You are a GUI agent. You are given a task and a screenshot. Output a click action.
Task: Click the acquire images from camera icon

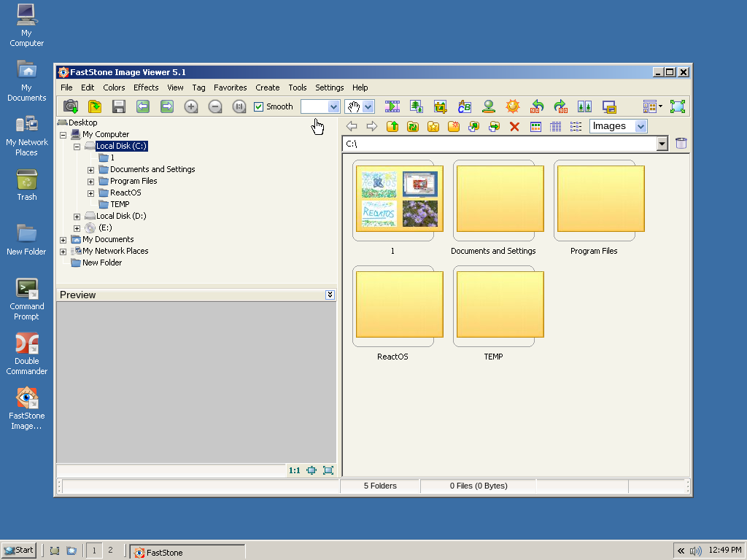pos(71,106)
